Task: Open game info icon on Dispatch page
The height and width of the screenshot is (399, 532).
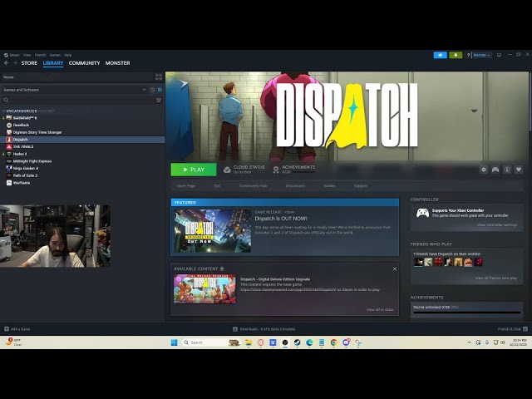Action: (507, 170)
